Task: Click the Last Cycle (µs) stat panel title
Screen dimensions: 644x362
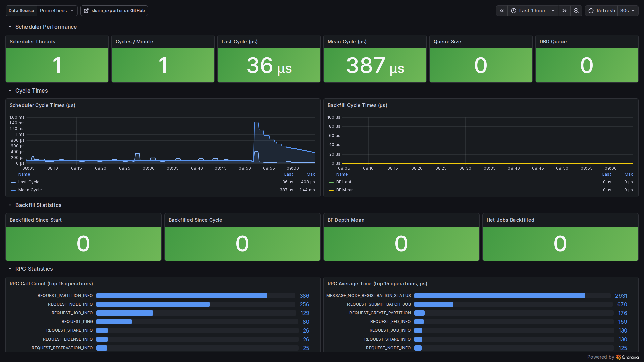Action: click(240, 42)
